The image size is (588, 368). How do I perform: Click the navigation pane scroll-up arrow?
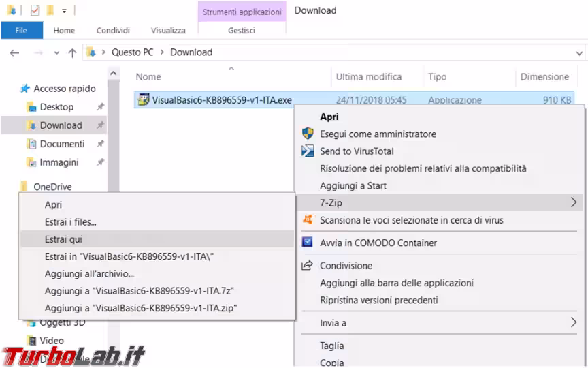click(113, 74)
